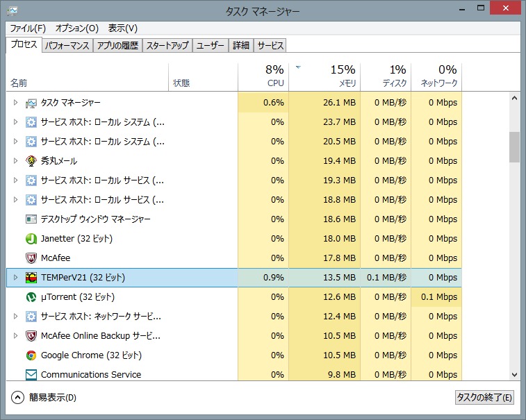Click the TEMPerV21 process icon
The width and height of the screenshot is (526, 420).
31,278
